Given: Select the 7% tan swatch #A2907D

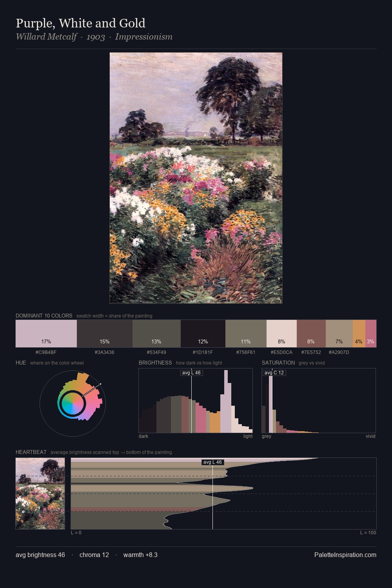Looking at the screenshot, I should point(339,334).
